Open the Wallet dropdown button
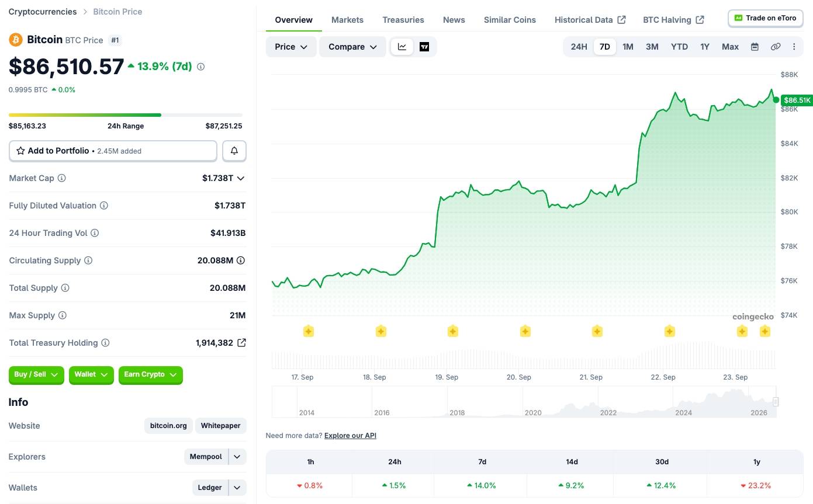 tap(91, 374)
